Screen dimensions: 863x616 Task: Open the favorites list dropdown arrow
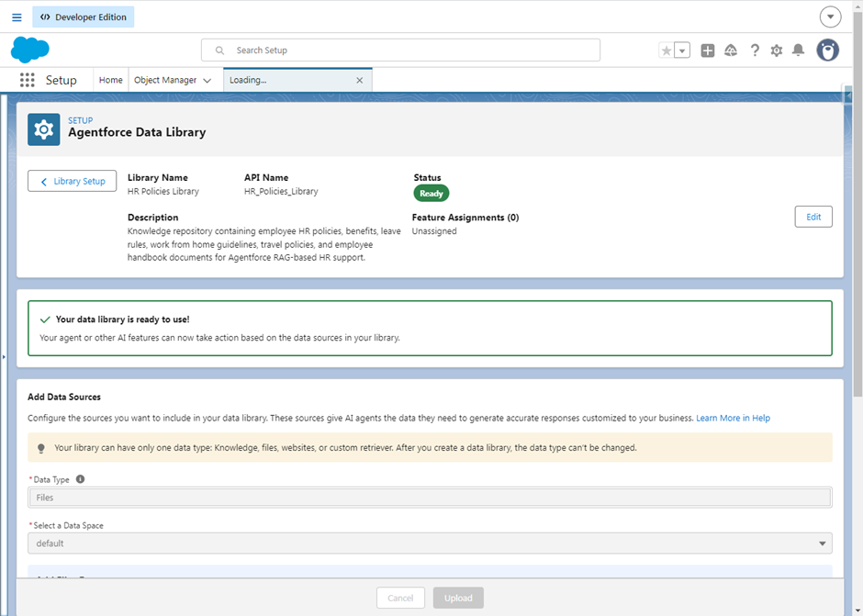(x=682, y=50)
